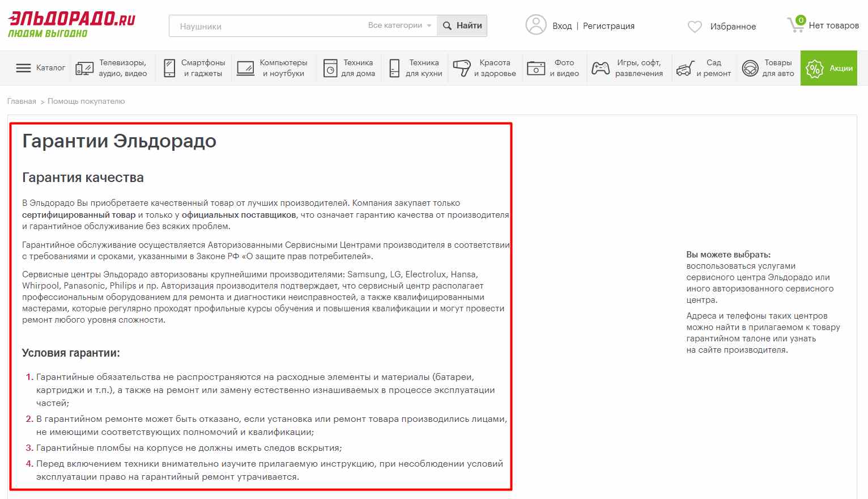Open the Все категории dropdown
This screenshot has width=868, height=499.
[399, 26]
